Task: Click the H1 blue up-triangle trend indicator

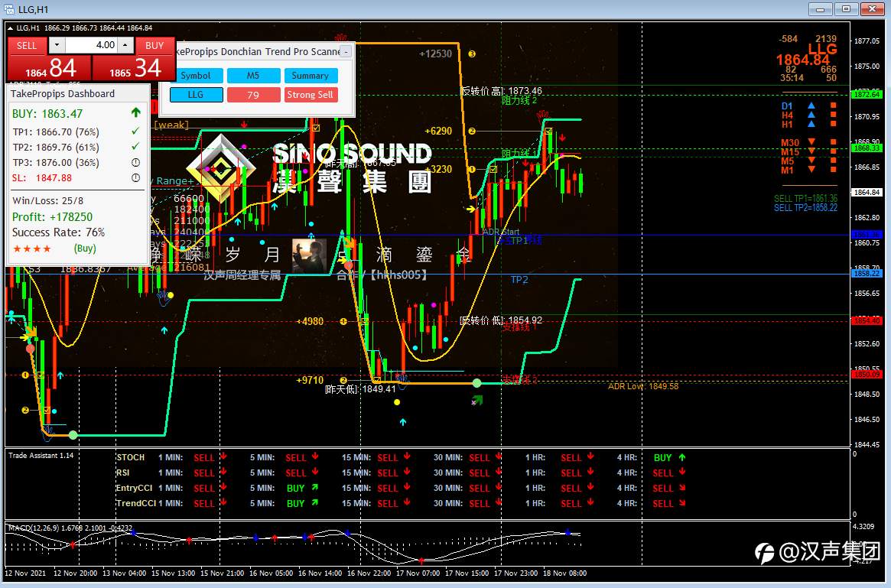Action: click(811, 124)
